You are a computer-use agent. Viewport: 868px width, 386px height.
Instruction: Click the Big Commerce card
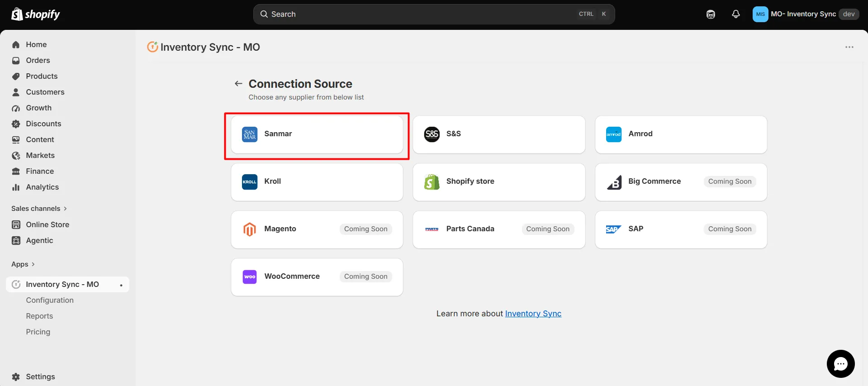[681, 182]
